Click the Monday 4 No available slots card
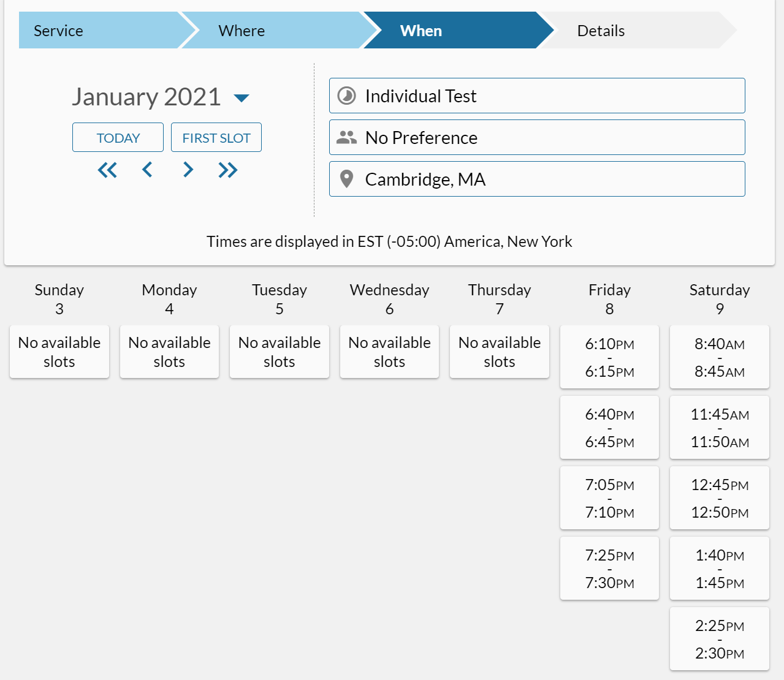 (x=169, y=352)
